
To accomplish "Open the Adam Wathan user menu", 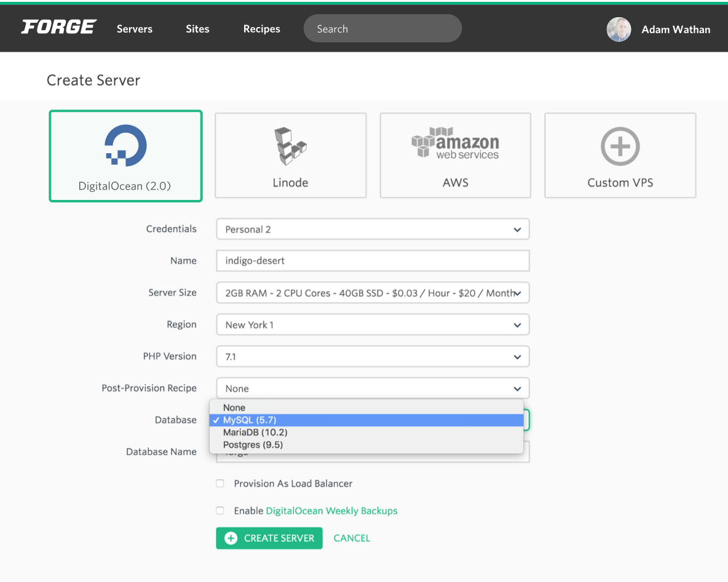I will (x=676, y=30).
